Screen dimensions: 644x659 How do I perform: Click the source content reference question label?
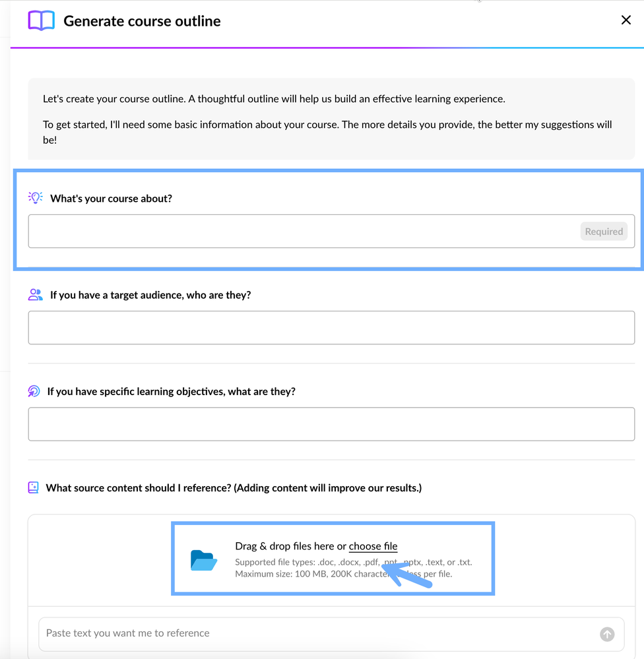234,488
